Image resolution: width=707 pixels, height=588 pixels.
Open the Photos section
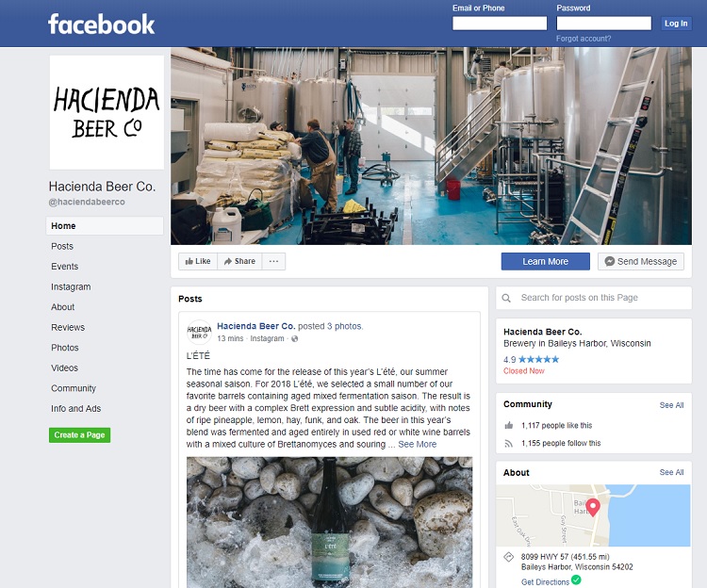tap(65, 348)
